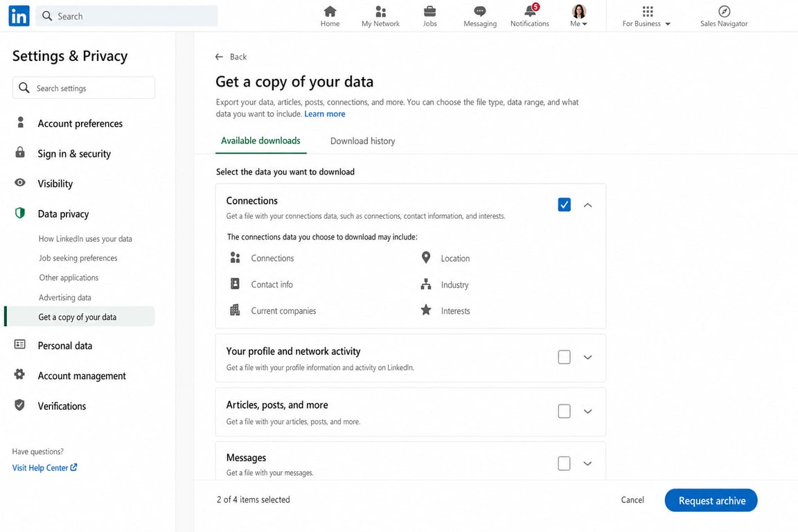Check the Messages checkbox
Viewport: 798px width, 532px height.
[x=564, y=463]
